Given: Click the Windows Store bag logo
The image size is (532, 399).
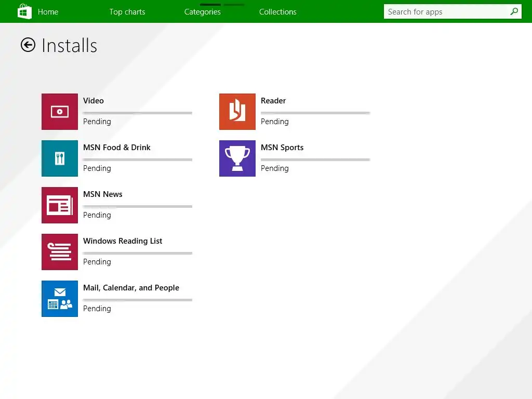Looking at the screenshot, I should click(24, 11).
